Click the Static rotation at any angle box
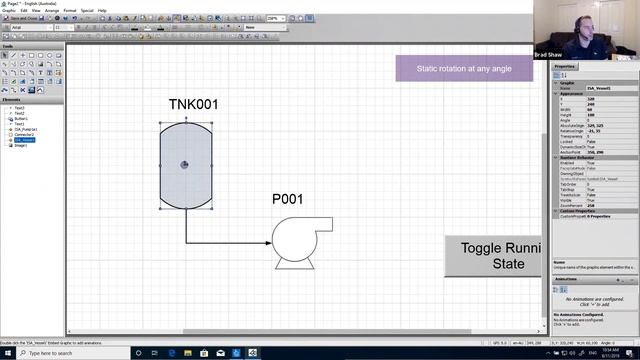 point(464,69)
